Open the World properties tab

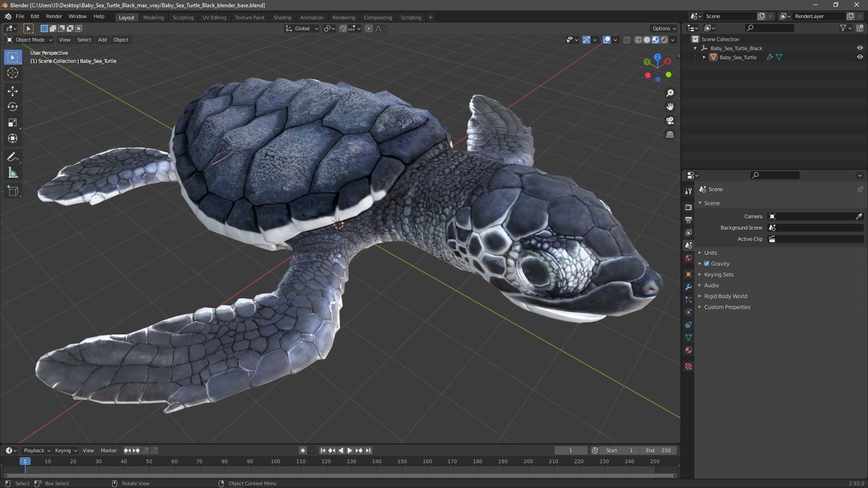point(689,258)
